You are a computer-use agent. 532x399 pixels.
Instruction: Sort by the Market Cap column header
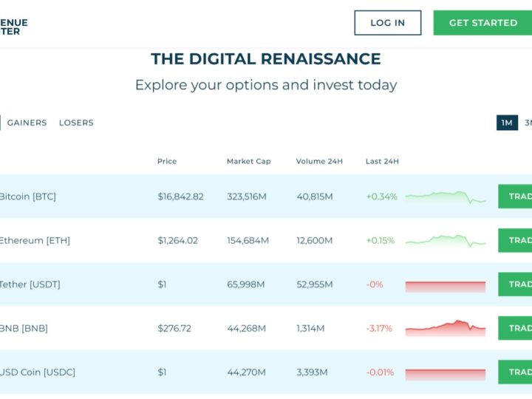(x=248, y=161)
